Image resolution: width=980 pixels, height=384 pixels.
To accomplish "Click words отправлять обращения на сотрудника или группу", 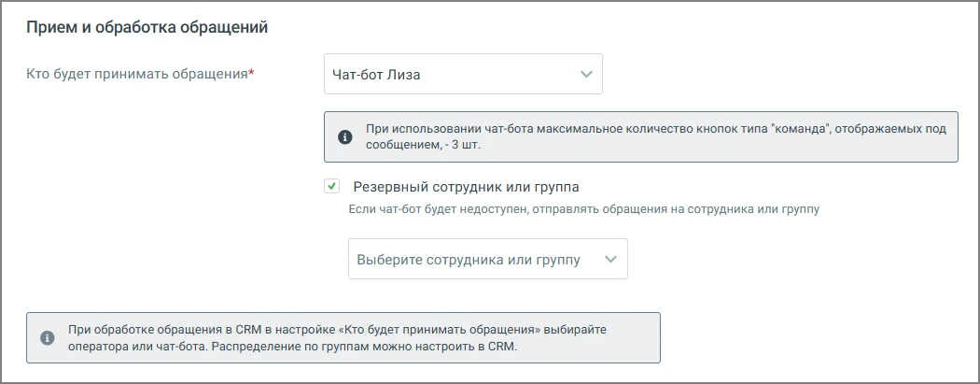I will coord(677,209).
